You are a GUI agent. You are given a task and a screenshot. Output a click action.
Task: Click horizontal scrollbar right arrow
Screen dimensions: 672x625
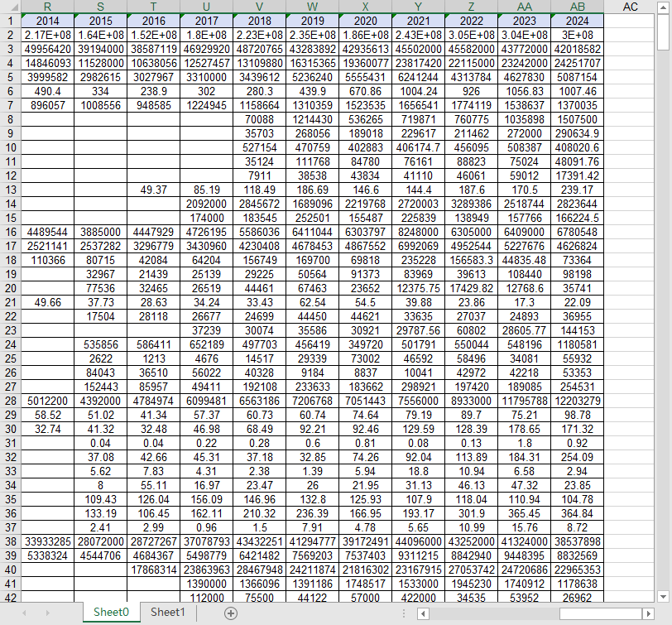click(649, 613)
